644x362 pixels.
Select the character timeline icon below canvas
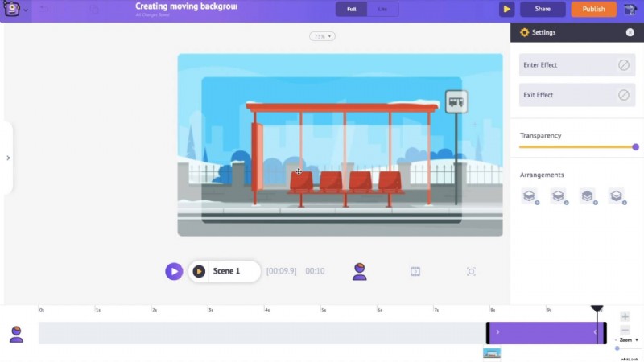(359, 272)
